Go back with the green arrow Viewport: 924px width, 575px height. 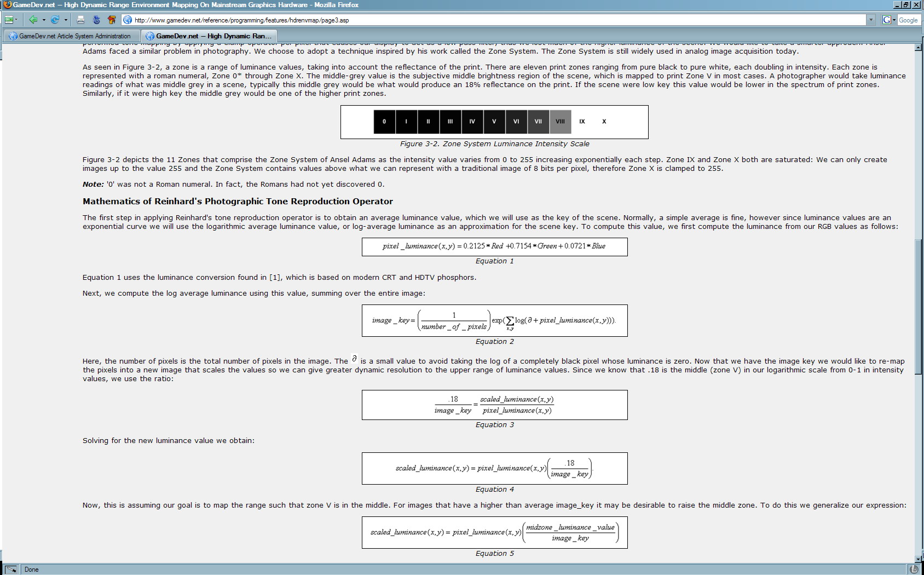coord(33,20)
